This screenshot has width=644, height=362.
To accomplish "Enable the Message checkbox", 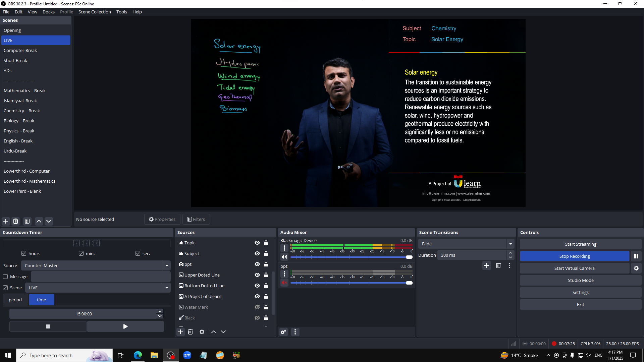I will 5,277.
